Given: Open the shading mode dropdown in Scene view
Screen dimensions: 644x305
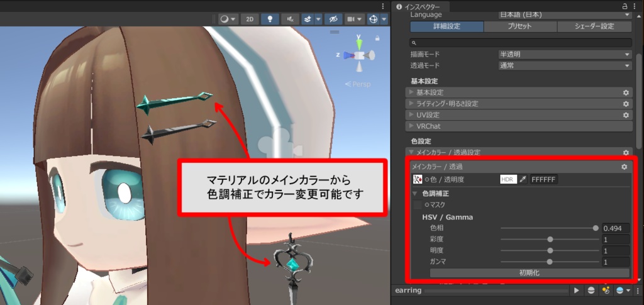Looking at the screenshot, I should [228, 19].
